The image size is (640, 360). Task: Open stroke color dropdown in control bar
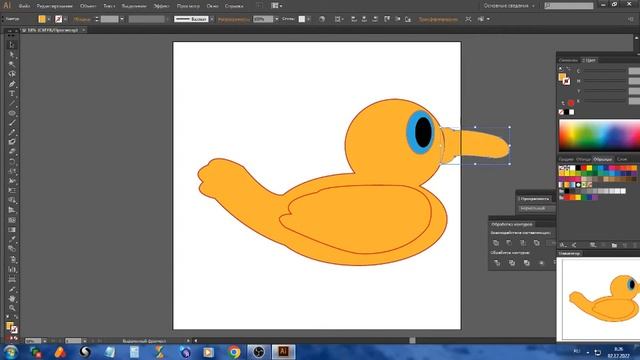tap(66, 19)
